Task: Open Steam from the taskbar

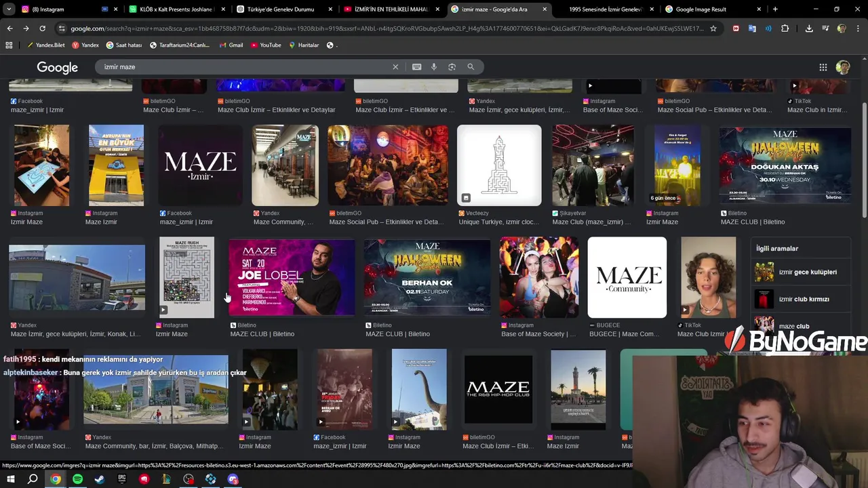Action: tap(100, 479)
